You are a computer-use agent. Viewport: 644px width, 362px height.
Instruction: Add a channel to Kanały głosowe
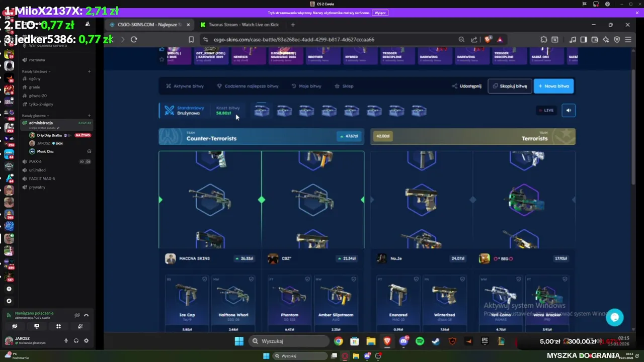tap(89, 116)
